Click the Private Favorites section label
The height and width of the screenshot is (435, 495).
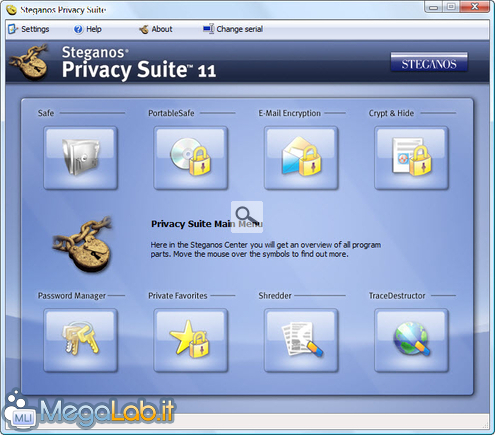[177, 296]
